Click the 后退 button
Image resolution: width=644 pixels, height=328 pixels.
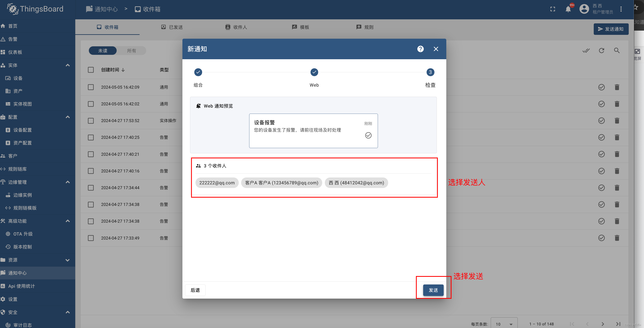[x=195, y=290]
